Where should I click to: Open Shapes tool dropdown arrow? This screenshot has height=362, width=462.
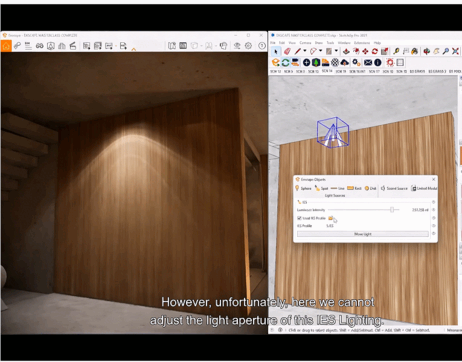coord(336,51)
